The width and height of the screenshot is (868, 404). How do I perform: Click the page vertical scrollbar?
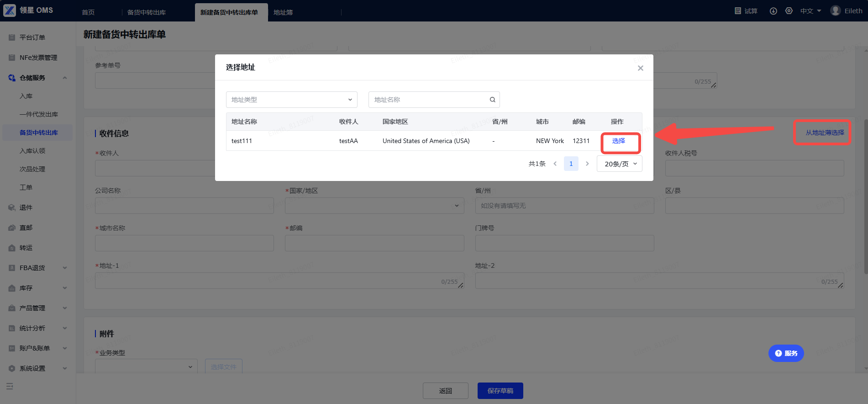(866, 197)
